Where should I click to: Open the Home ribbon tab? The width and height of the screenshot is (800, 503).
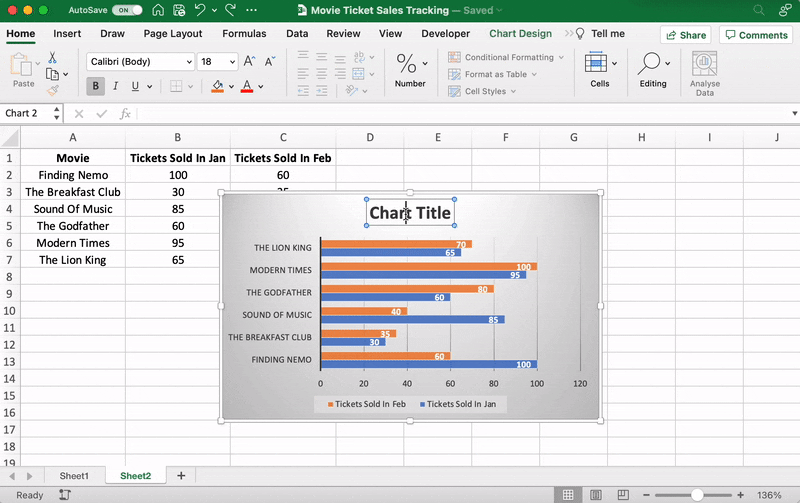(21, 34)
